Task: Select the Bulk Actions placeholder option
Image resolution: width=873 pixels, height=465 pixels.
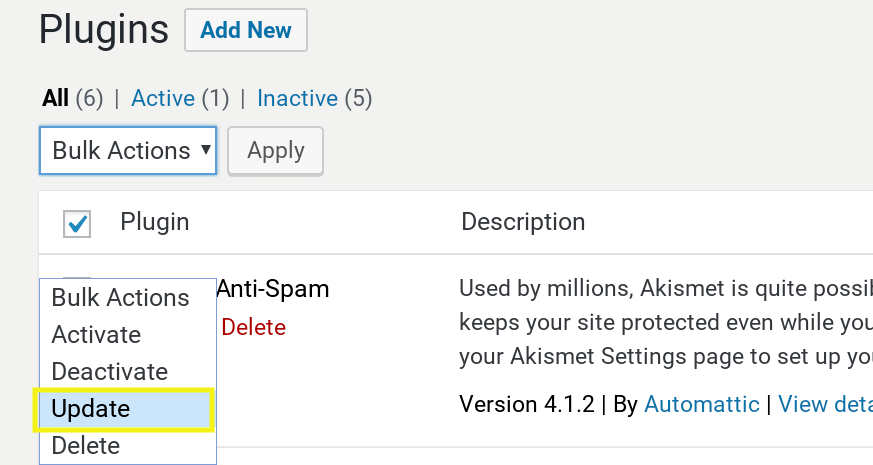Action: pyautogui.click(x=120, y=298)
